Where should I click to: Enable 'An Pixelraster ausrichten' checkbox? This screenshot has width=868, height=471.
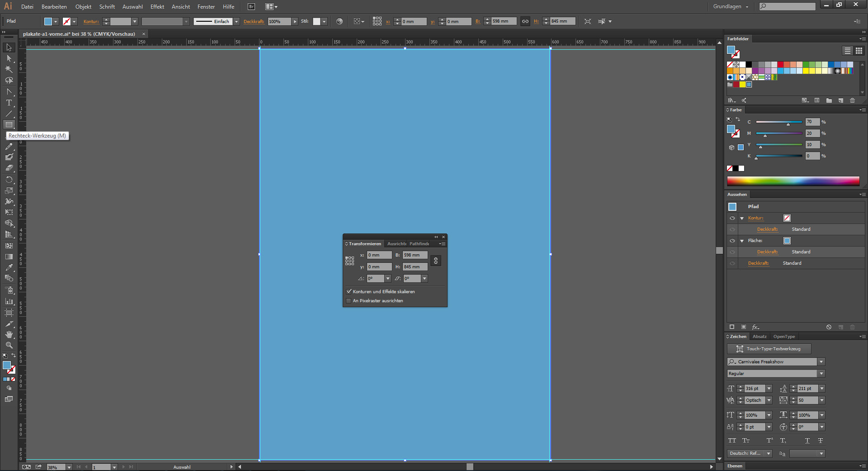[x=349, y=300]
